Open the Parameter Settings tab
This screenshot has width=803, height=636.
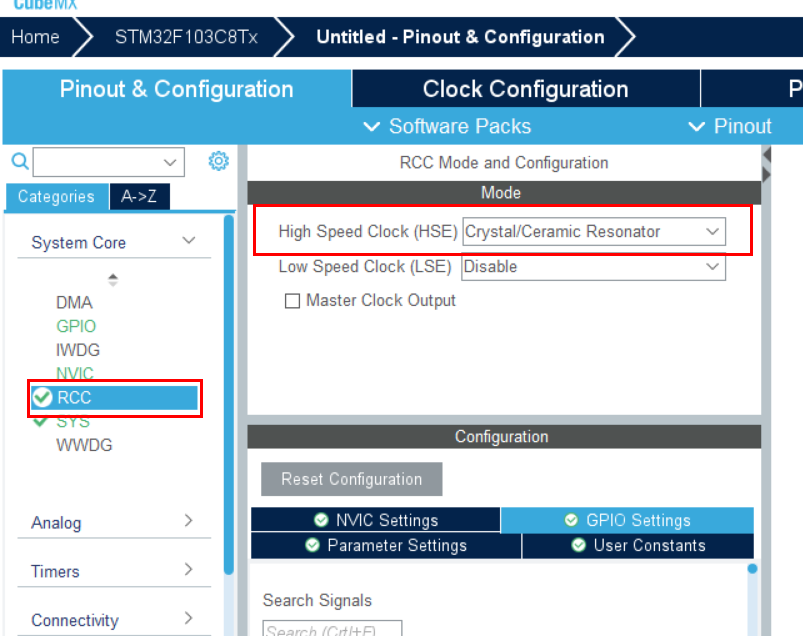coord(386,545)
